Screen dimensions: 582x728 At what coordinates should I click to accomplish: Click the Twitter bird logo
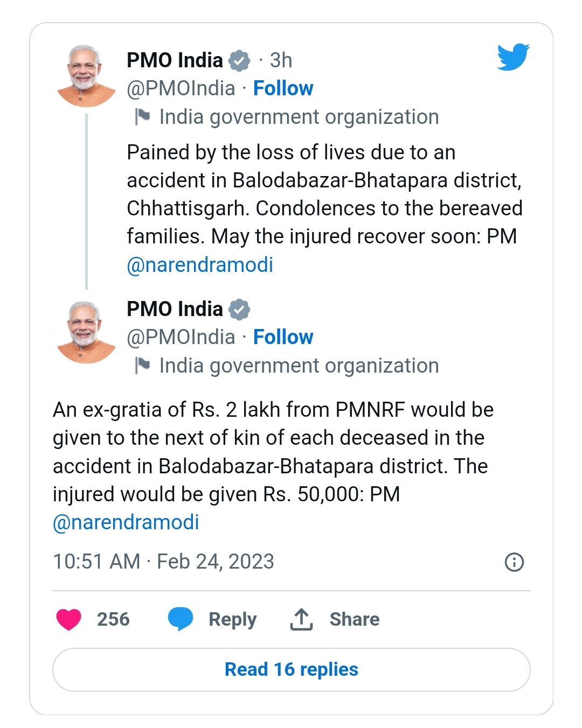tap(513, 57)
